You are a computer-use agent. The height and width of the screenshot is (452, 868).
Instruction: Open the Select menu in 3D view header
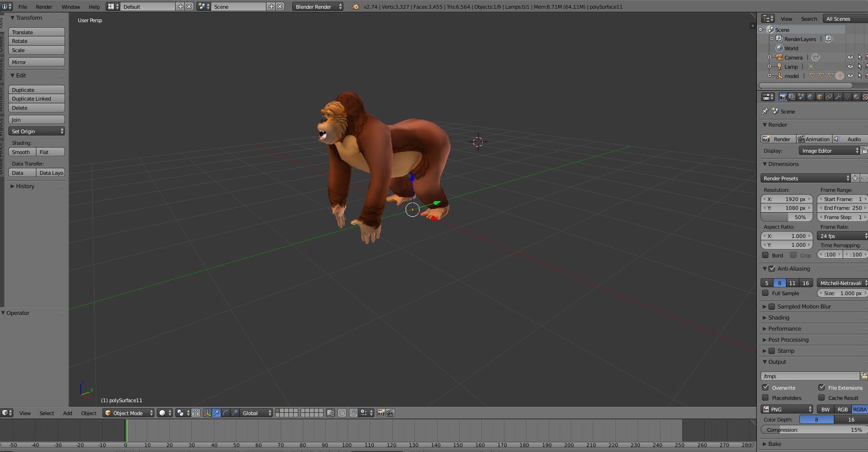tap(47, 413)
